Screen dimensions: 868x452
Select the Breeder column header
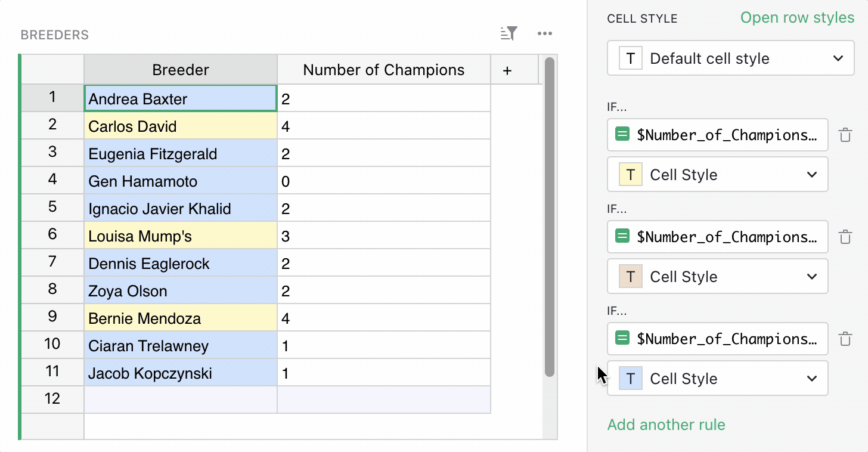pyautogui.click(x=180, y=69)
